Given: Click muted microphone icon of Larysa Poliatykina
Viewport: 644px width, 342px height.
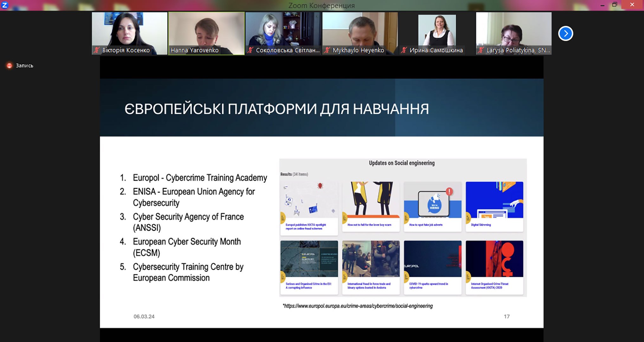Looking at the screenshot, I should coord(481,50).
